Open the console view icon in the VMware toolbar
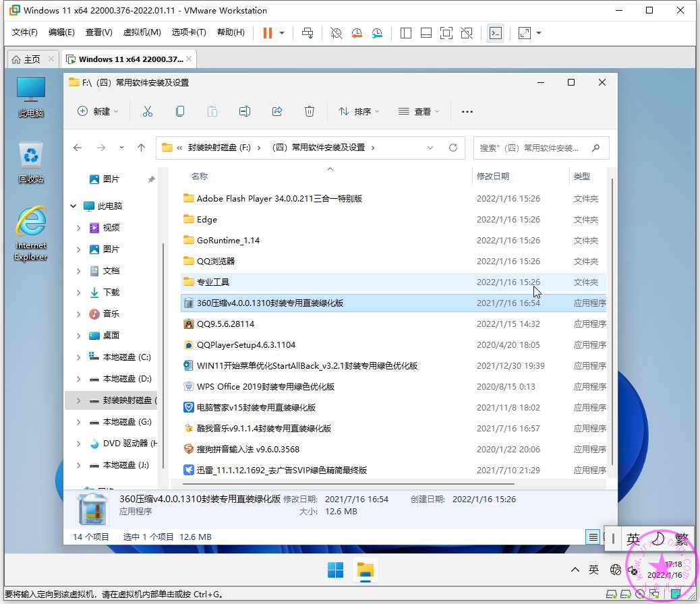 (496, 33)
